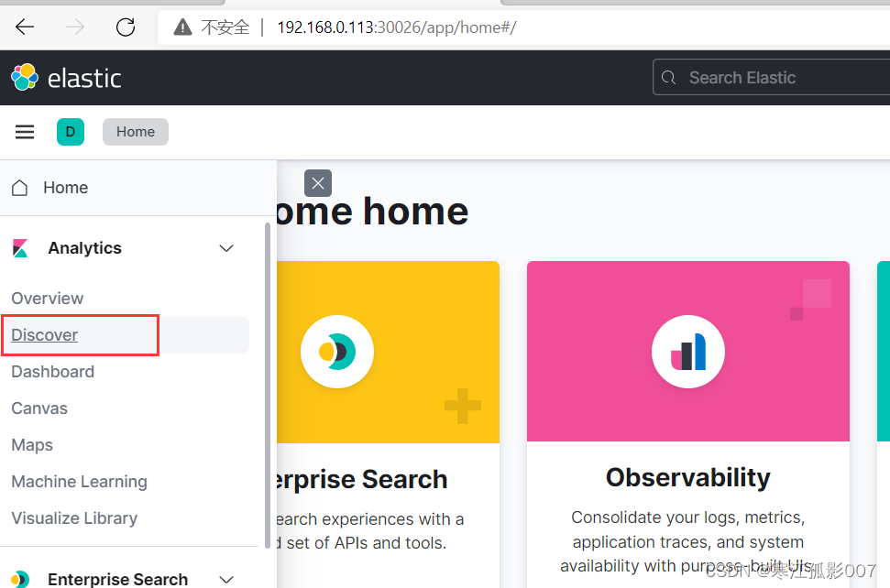Toggle the hamburger navigation menu
The height and width of the screenshot is (588, 890).
tap(25, 132)
